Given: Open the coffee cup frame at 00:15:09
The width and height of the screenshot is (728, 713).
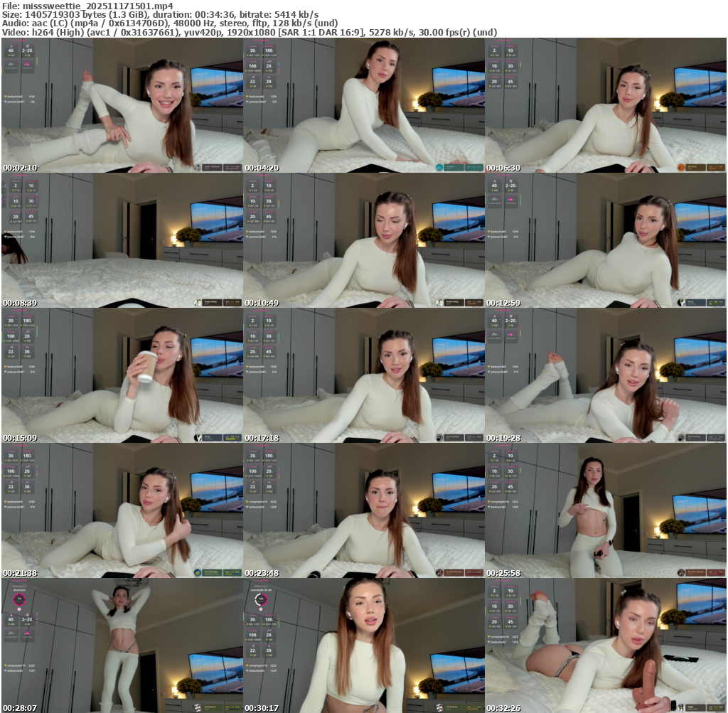Looking at the screenshot, I should [122, 375].
